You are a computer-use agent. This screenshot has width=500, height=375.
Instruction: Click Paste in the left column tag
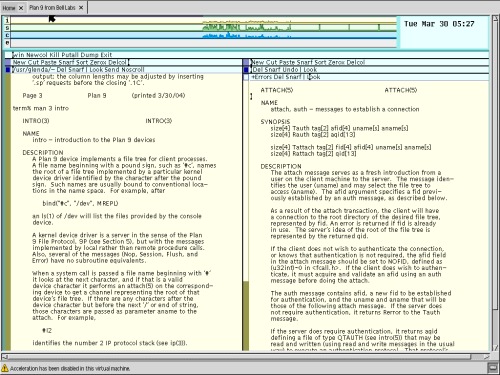[x=49, y=62]
